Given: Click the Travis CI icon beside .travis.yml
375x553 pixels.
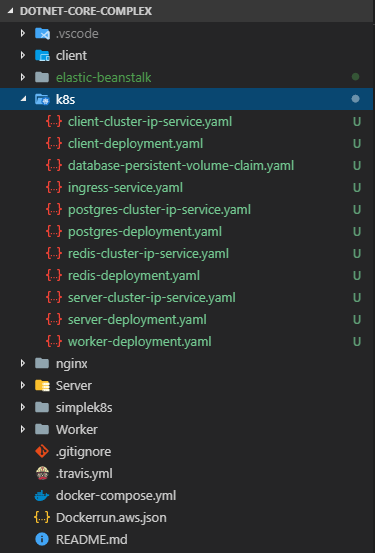Looking at the screenshot, I should coord(42,473).
